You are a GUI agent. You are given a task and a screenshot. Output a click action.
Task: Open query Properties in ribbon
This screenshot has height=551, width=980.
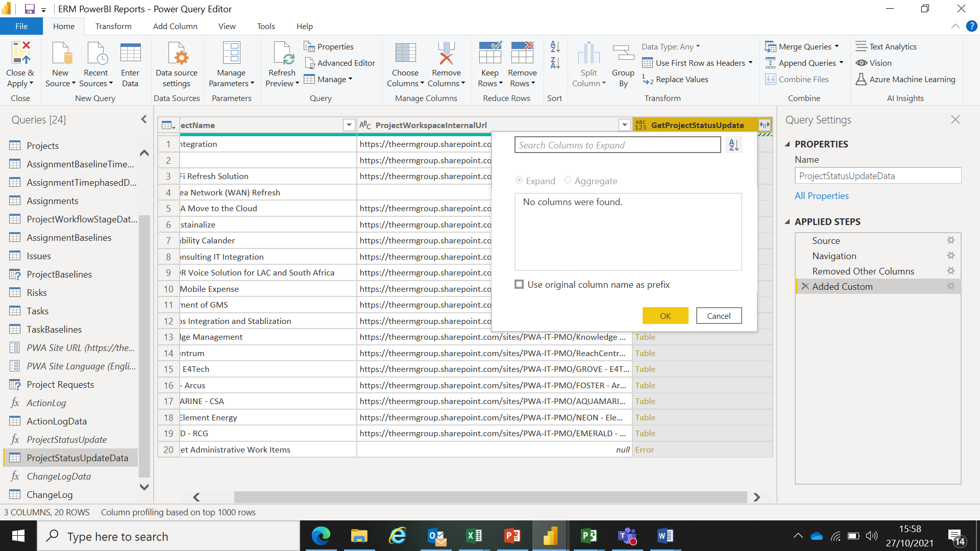pos(329,46)
